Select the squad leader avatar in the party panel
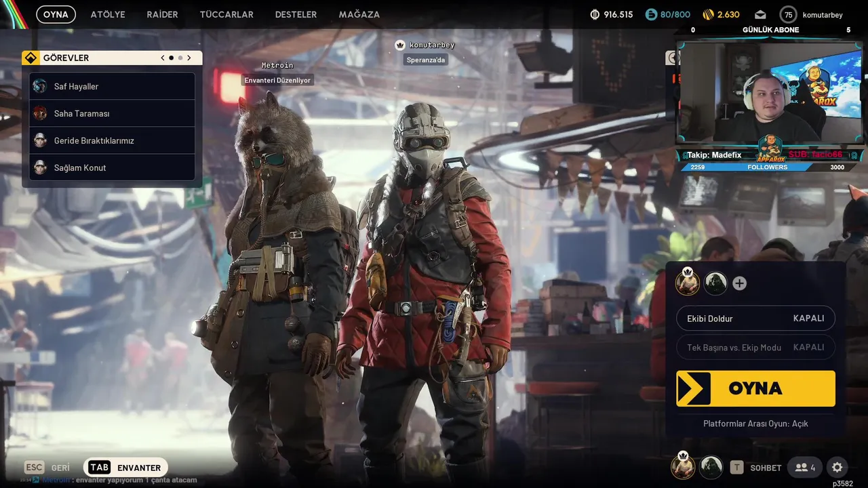The width and height of the screenshot is (868, 488). pos(687,283)
